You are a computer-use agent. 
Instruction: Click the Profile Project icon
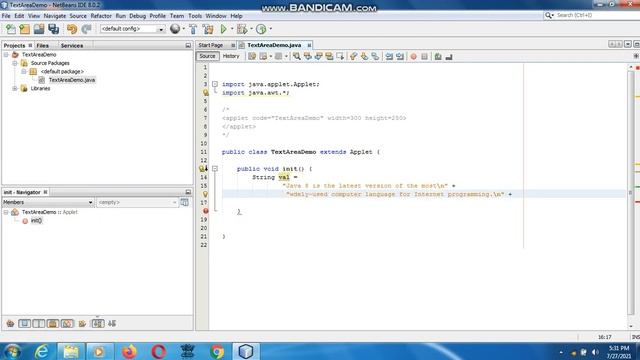click(x=261, y=29)
